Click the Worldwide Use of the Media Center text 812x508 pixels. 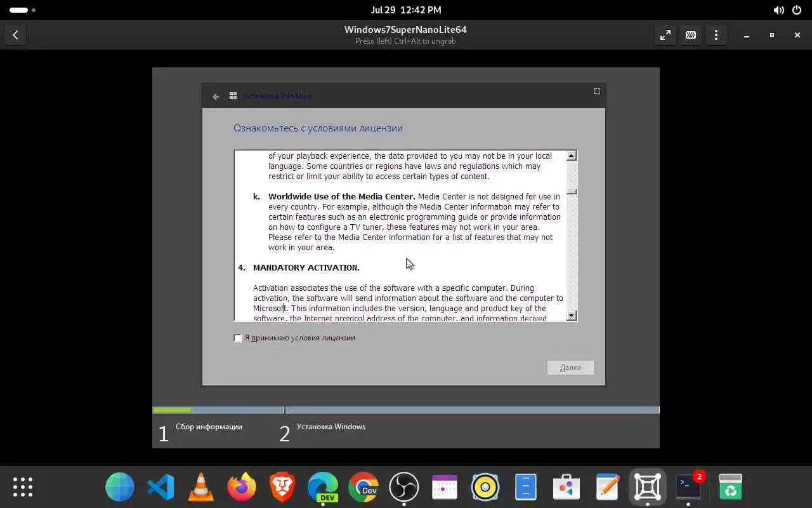[x=342, y=197]
